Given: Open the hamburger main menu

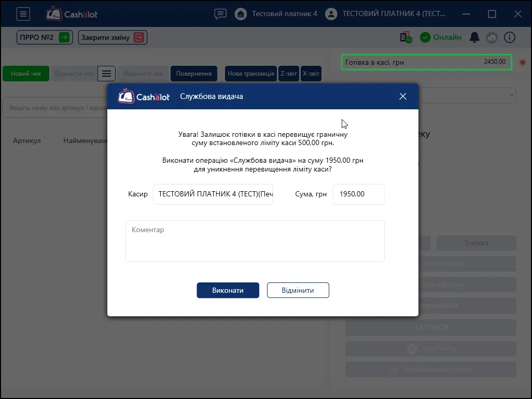Looking at the screenshot, I should tap(23, 14).
